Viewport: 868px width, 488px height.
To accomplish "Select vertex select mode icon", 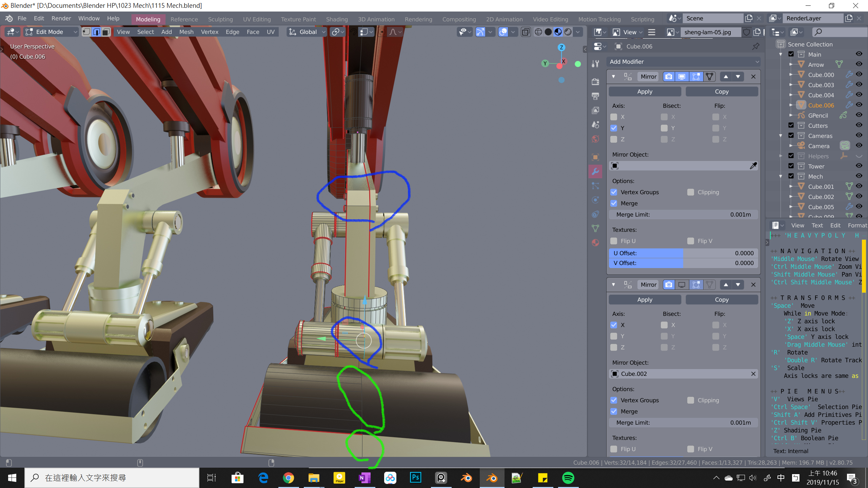I will (x=86, y=32).
